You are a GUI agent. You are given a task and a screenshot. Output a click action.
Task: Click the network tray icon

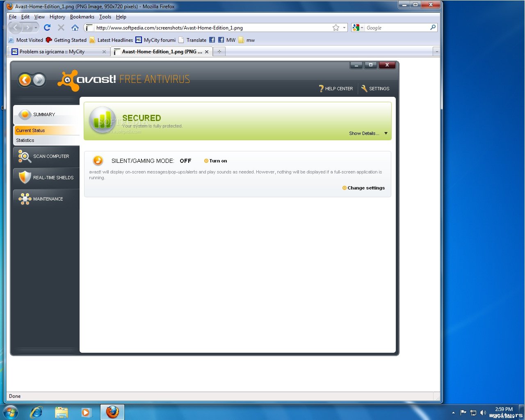click(473, 413)
